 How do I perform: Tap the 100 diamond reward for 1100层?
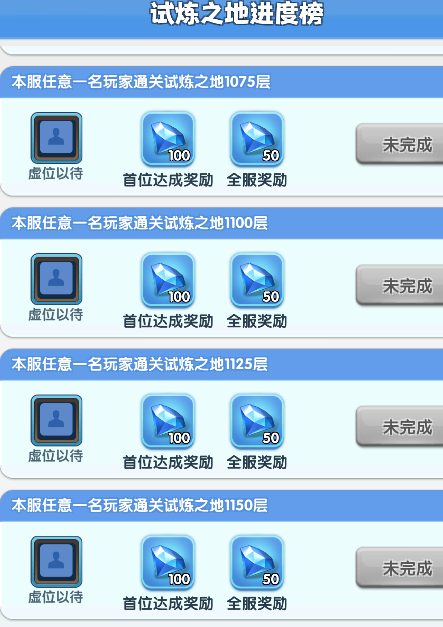click(x=168, y=280)
